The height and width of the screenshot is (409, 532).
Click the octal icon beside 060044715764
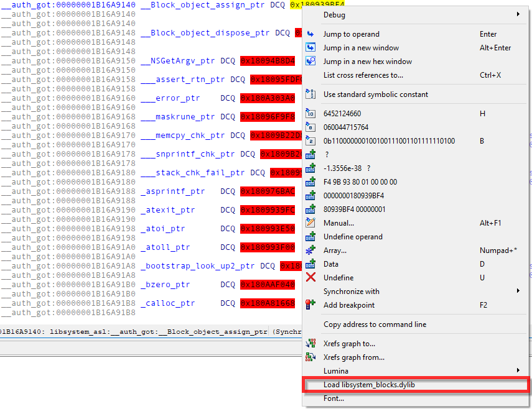[311, 127]
